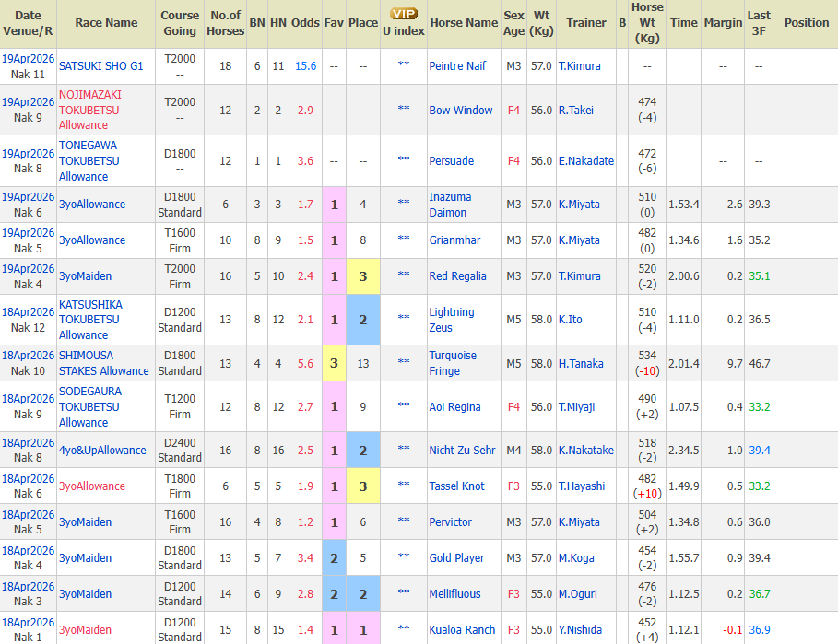Open trainer Y.Nishida

pos(581,629)
